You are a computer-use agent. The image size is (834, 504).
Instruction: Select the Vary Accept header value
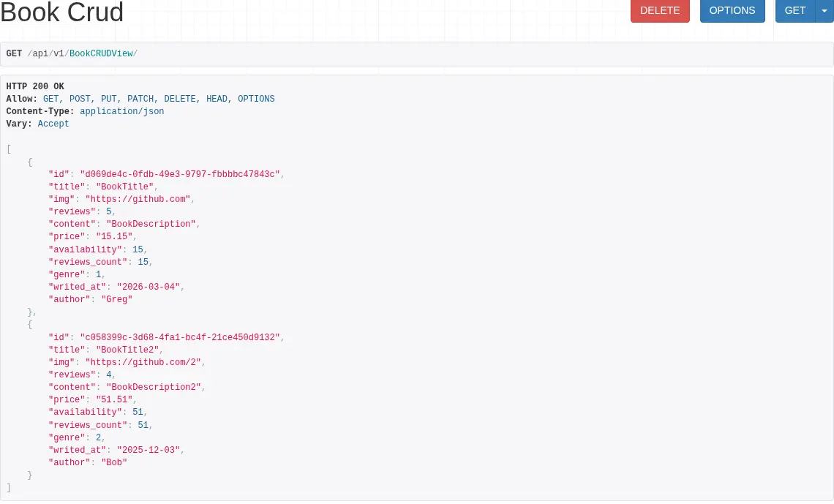click(53, 124)
